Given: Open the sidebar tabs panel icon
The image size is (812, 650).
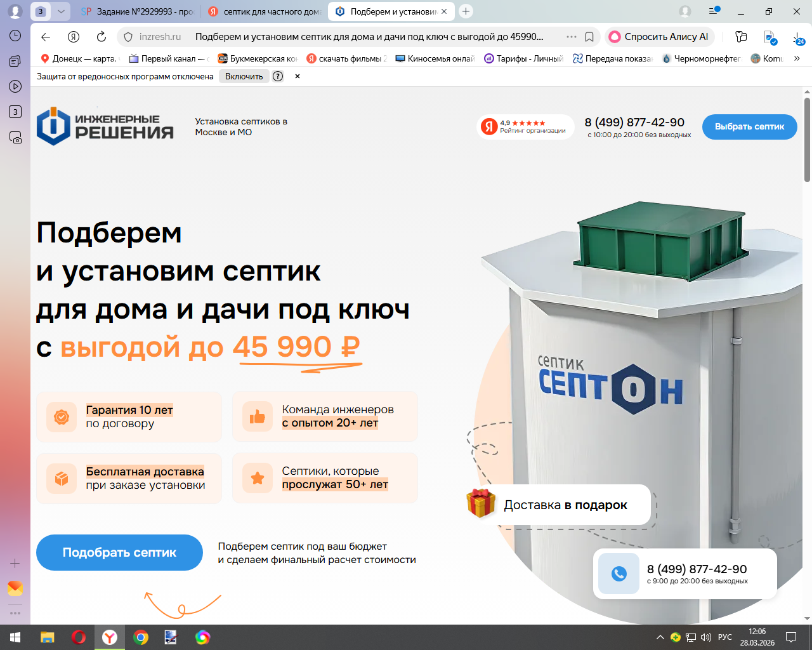Looking at the screenshot, I should point(15,61).
